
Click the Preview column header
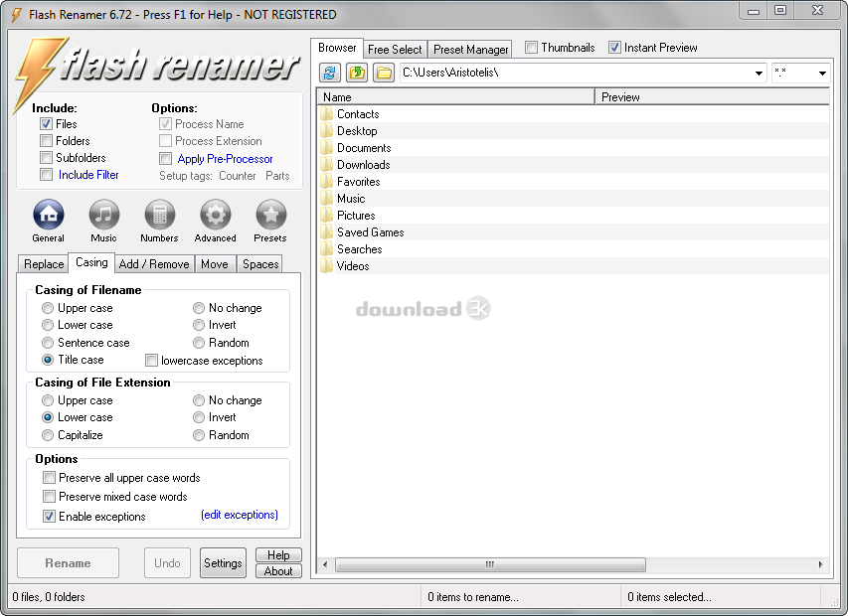point(712,97)
